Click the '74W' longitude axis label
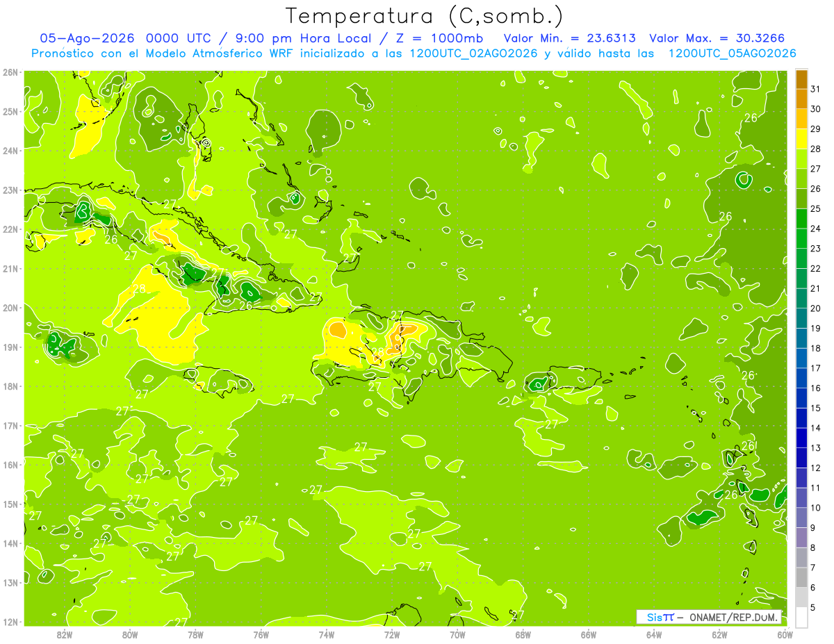Image resolution: width=834 pixels, height=644 pixels. click(327, 634)
